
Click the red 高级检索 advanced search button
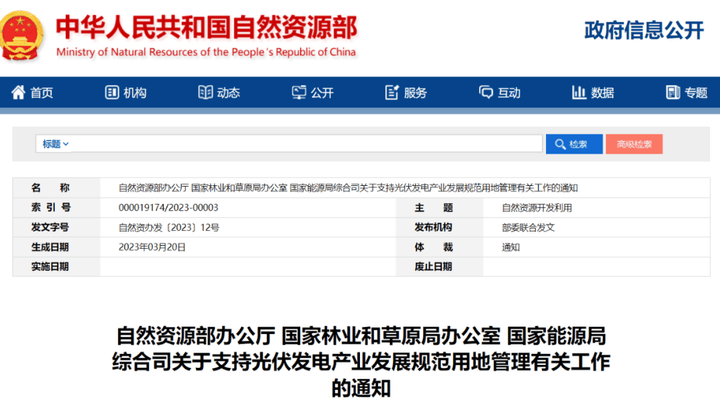coord(634,144)
